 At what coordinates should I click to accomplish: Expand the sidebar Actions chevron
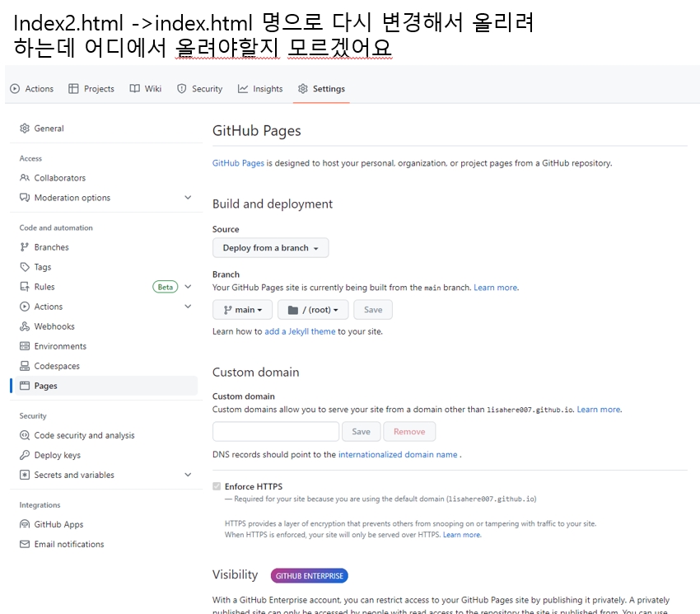[188, 307]
